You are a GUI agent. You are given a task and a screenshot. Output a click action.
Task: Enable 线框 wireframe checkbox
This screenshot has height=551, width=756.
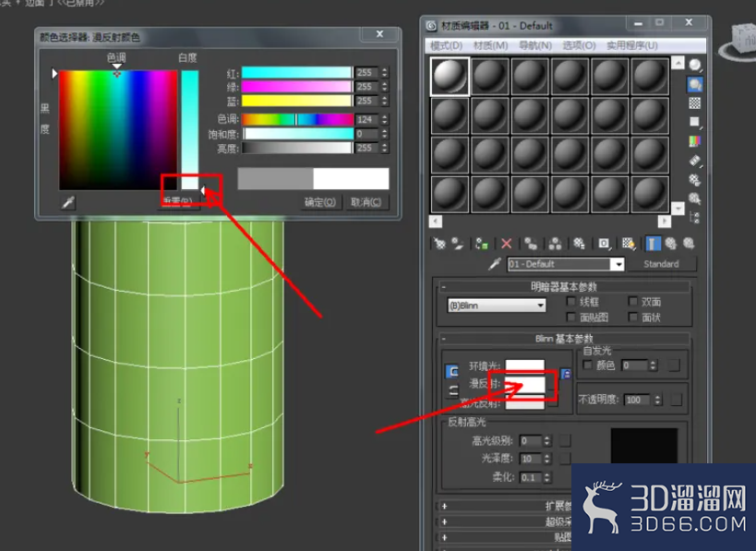point(570,301)
